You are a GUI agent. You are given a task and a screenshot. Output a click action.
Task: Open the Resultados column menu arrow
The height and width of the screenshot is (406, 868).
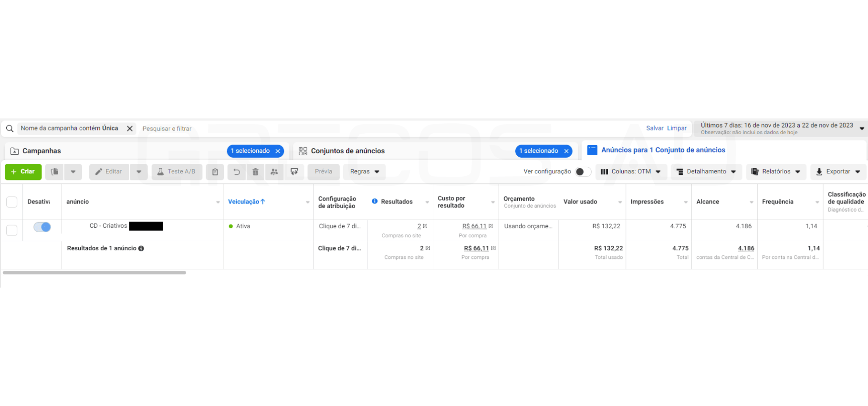pos(427,202)
